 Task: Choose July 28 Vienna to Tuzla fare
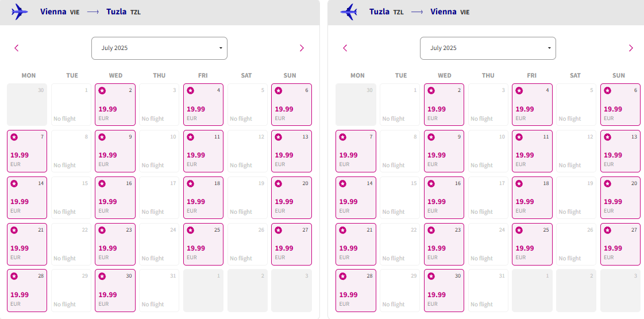27,291
